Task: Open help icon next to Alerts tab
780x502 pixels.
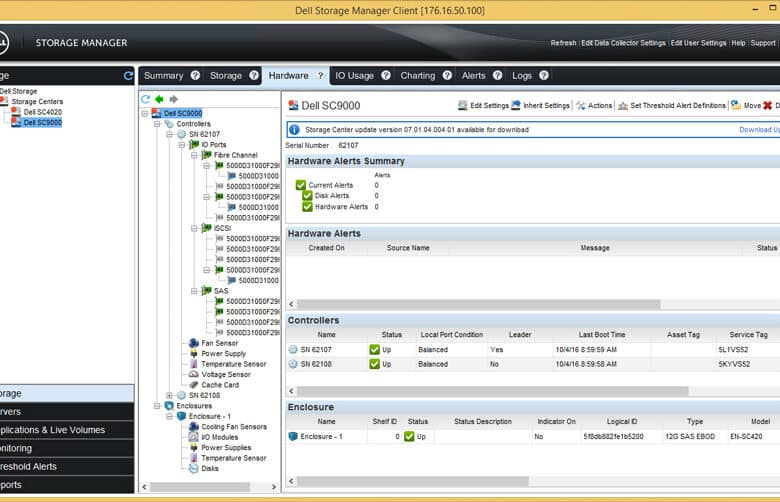Action: tap(497, 76)
